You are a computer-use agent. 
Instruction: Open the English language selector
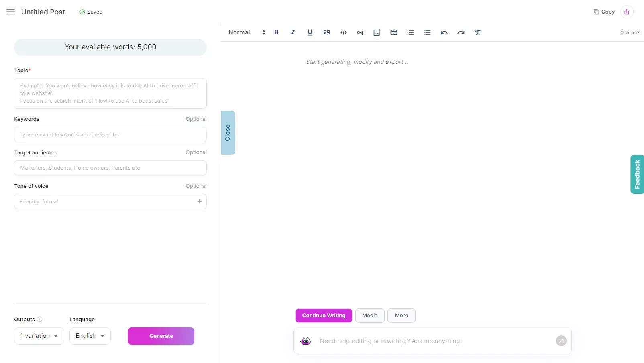click(x=90, y=336)
